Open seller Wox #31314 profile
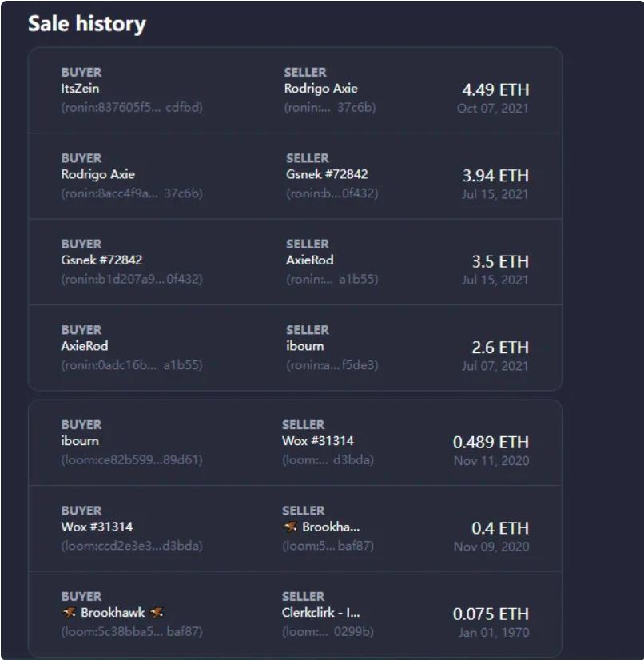 click(x=318, y=441)
